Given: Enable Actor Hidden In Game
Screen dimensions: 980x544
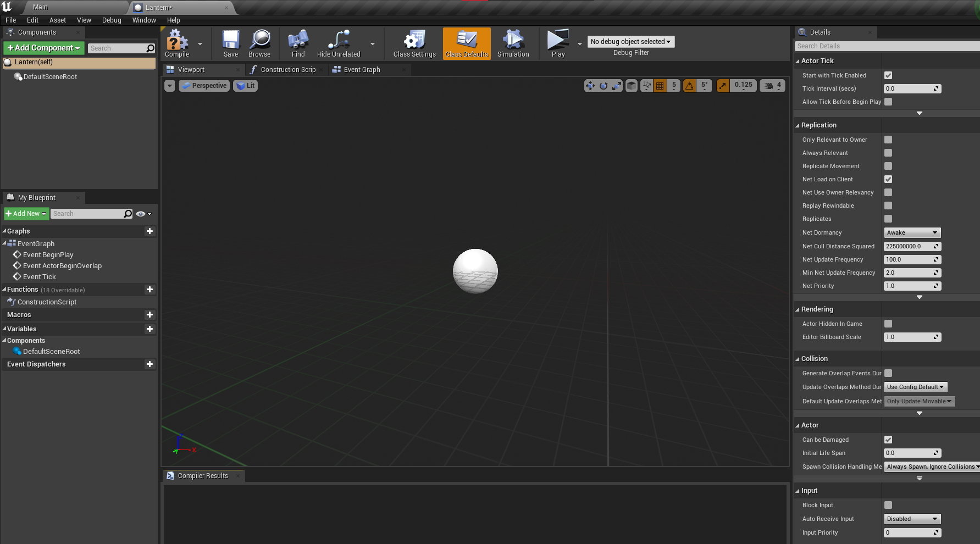Looking at the screenshot, I should pos(888,324).
